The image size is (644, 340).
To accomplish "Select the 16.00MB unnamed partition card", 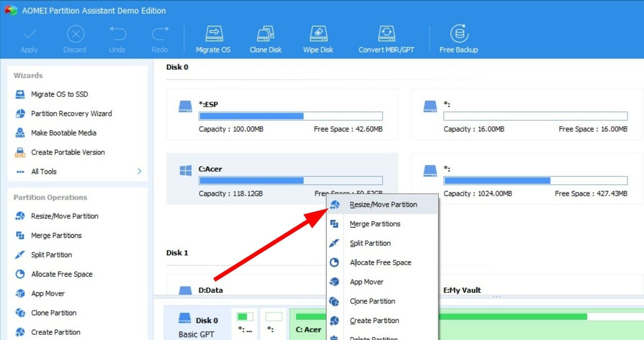I will pos(527,114).
